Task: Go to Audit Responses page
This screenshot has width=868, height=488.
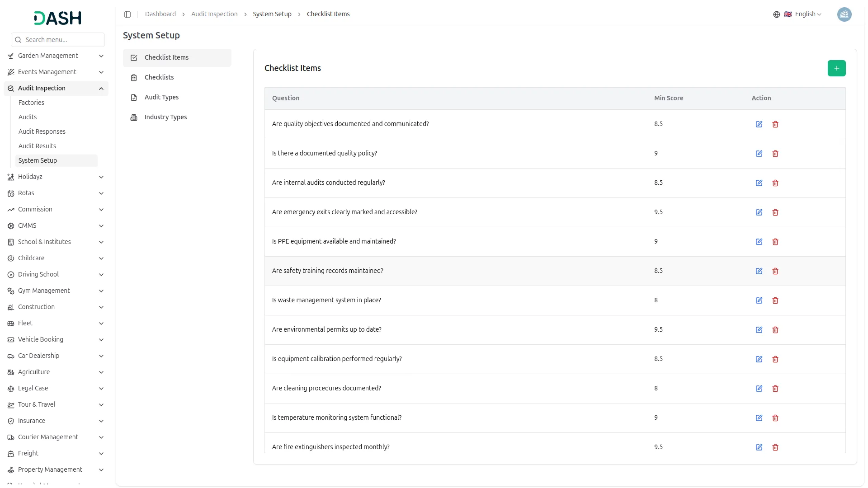Action: point(42,131)
